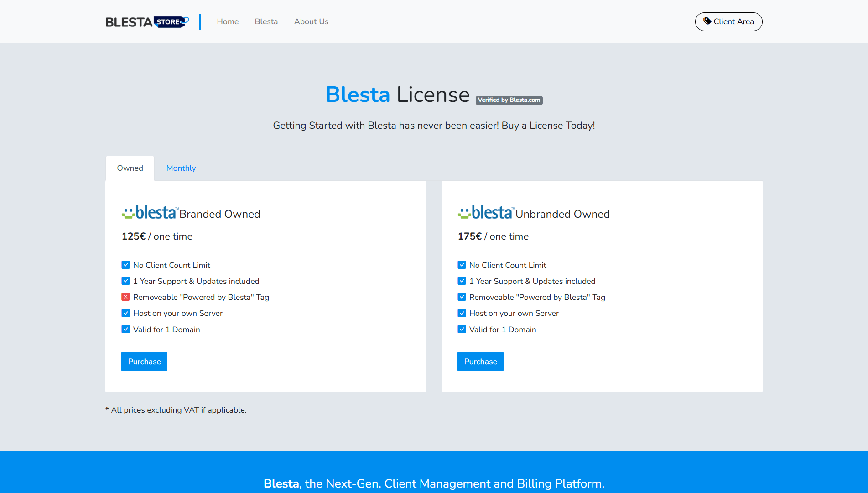The image size is (868, 493).
Task: Click the Blesta Store logo
Action: point(147,22)
